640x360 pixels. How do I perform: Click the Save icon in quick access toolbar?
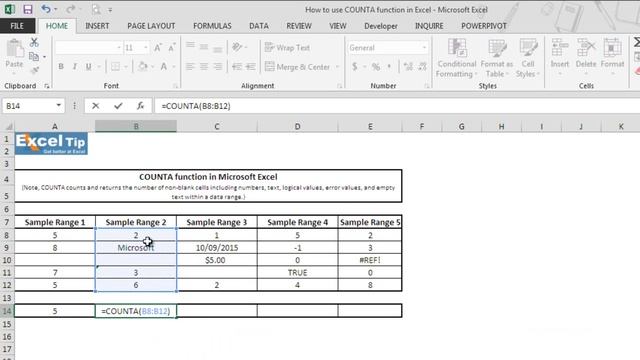(x=28, y=9)
